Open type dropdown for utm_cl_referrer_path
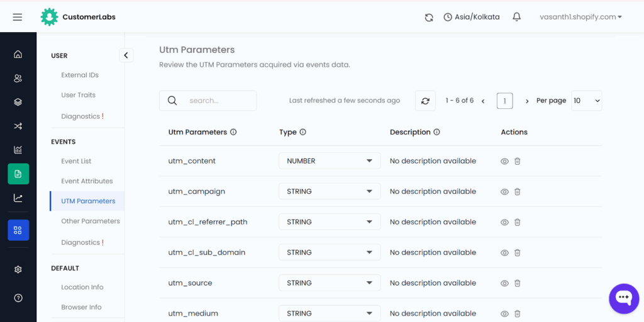Screen dimensions: 644x322 pos(330,222)
